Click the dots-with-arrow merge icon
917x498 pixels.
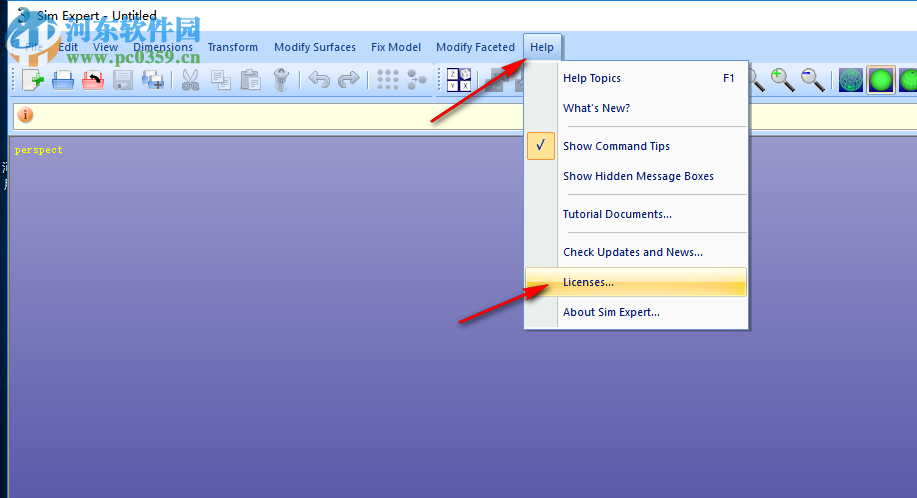tap(417, 79)
